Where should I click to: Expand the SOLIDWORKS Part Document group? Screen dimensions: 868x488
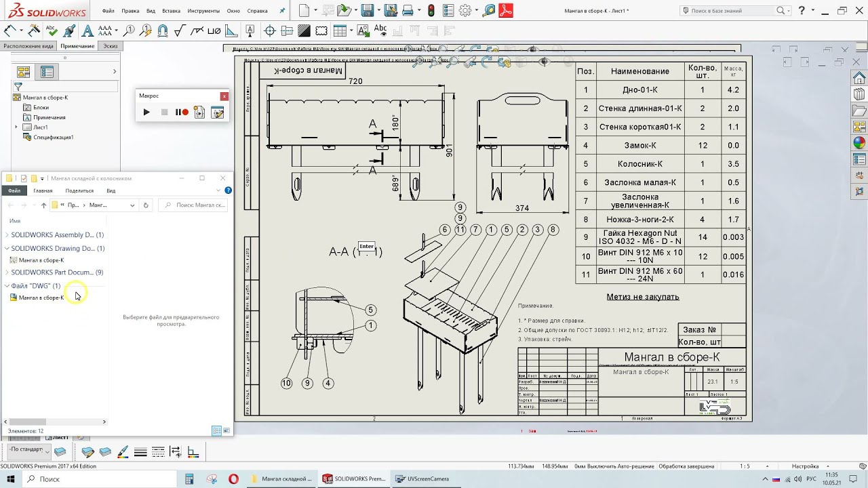click(x=7, y=272)
